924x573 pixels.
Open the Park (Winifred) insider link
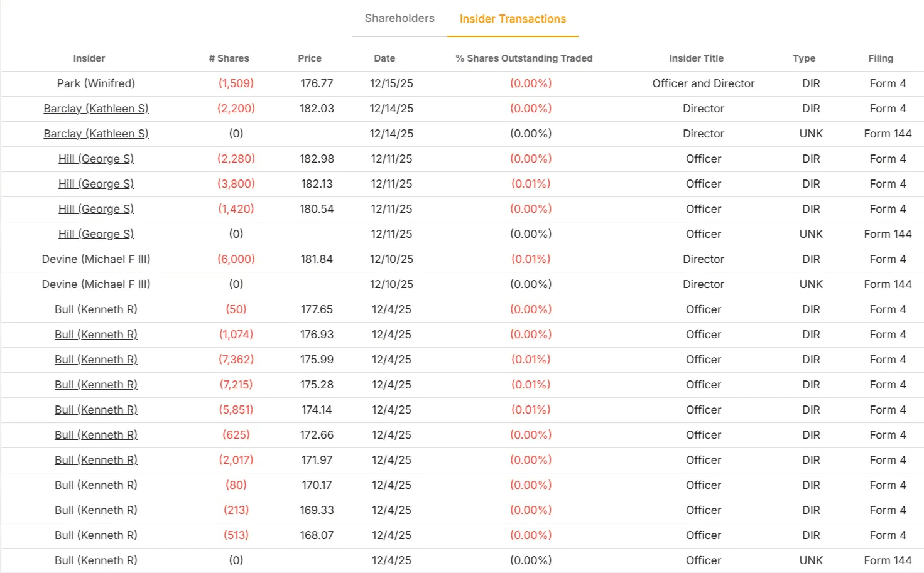pos(96,83)
